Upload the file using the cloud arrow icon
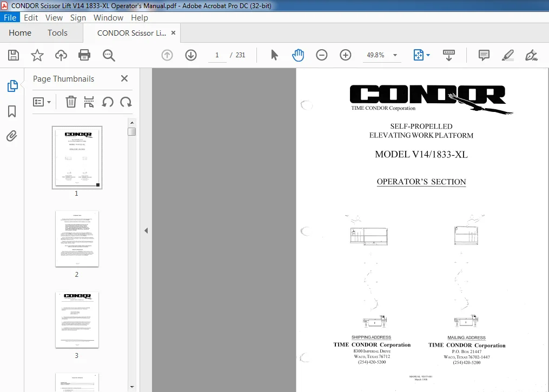549x392 pixels. [x=61, y=55]
